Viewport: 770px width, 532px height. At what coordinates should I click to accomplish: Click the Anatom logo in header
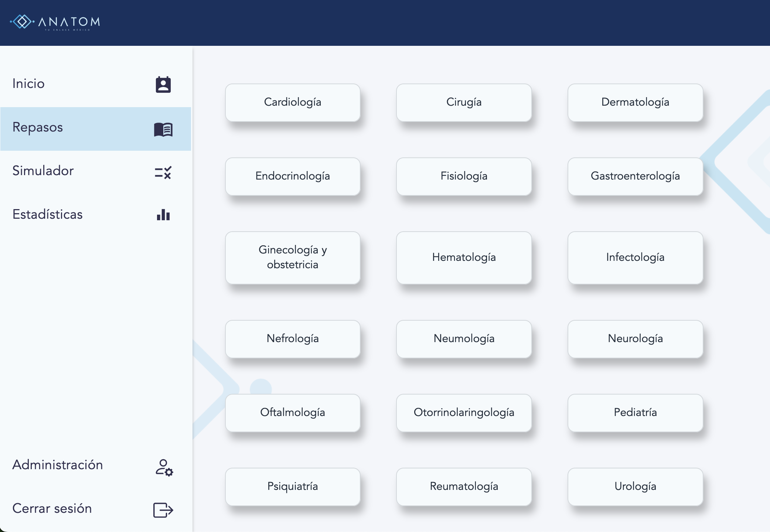(x=55, y=22)
